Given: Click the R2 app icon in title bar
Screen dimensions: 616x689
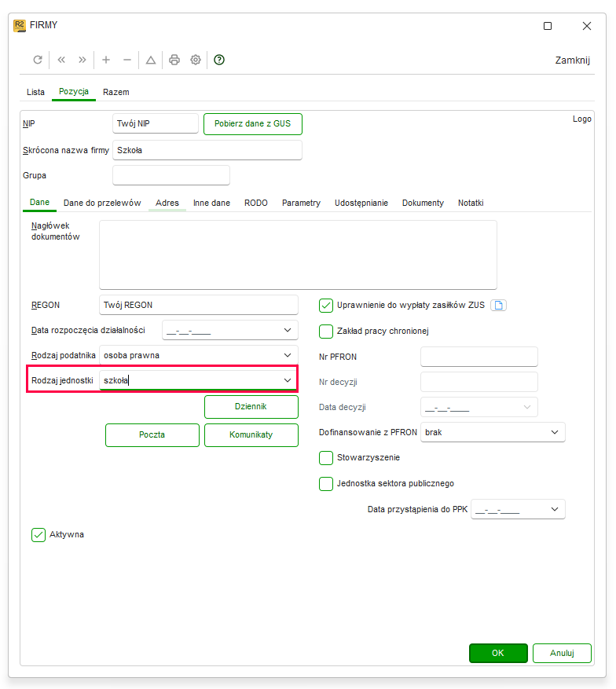Looking at the screenshot, I should (20, 25).
